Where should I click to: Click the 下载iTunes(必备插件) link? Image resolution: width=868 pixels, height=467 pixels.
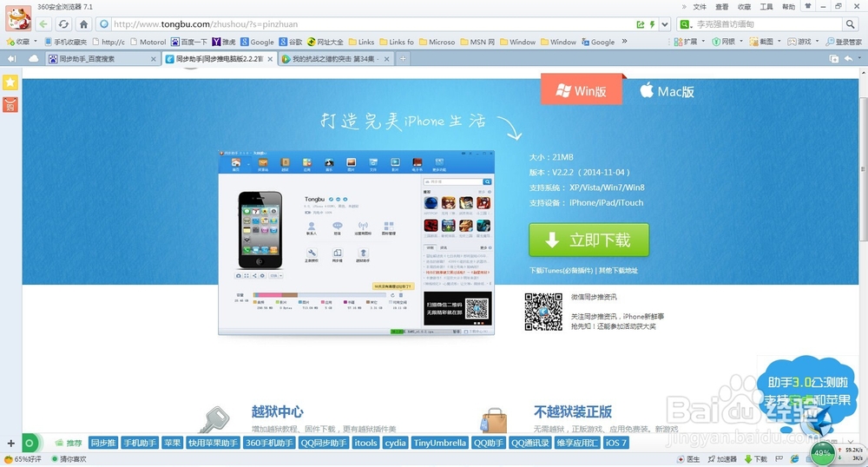[x=562, y=271]
